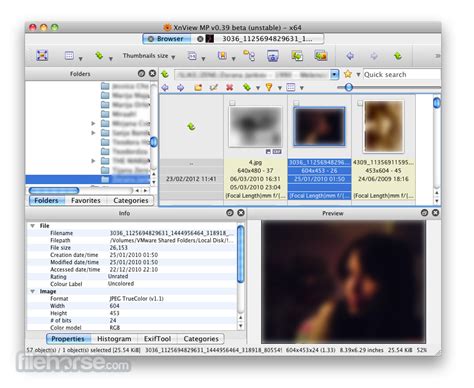The image size is (474, 388).
Task: Undock the Info panel with the float button
Action: 230,213
